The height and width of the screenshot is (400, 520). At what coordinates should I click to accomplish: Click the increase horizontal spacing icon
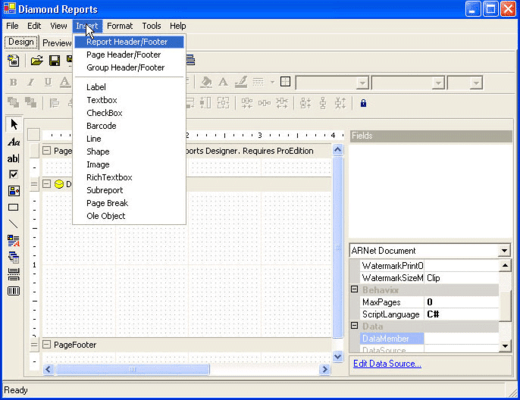247,103
